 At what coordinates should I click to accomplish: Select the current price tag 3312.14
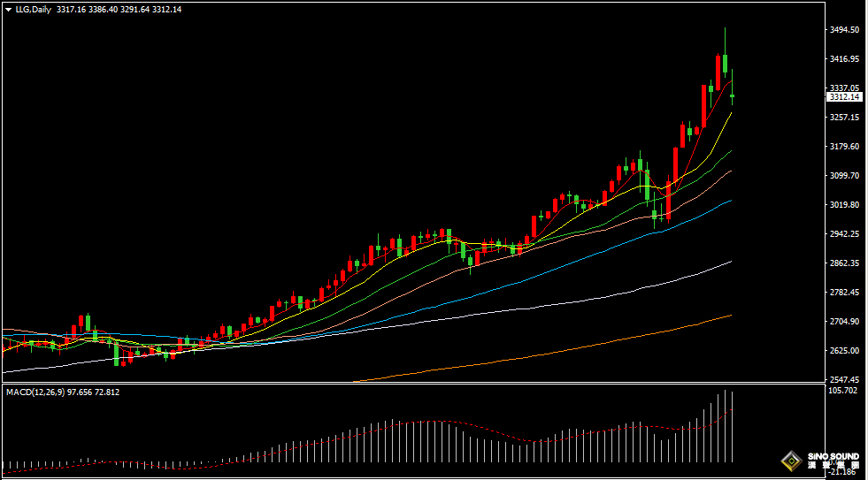[x=844, y=97]
